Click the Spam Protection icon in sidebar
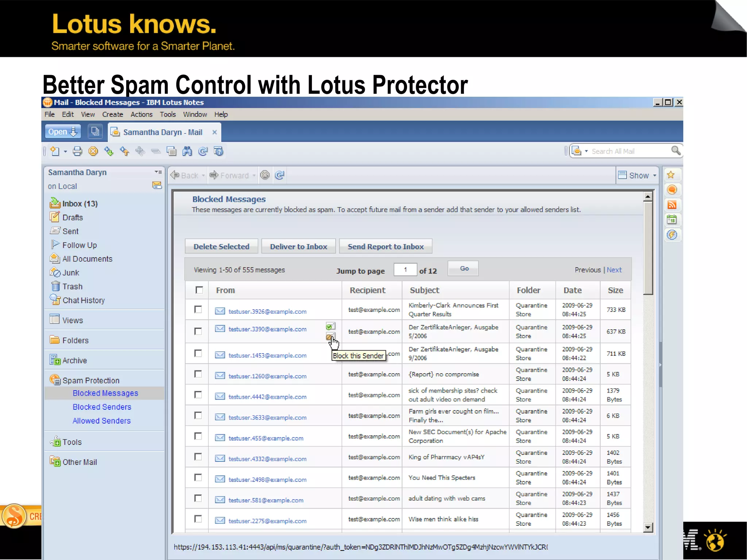The height and width of the screenshot is (560, 747). click(55, 380)
